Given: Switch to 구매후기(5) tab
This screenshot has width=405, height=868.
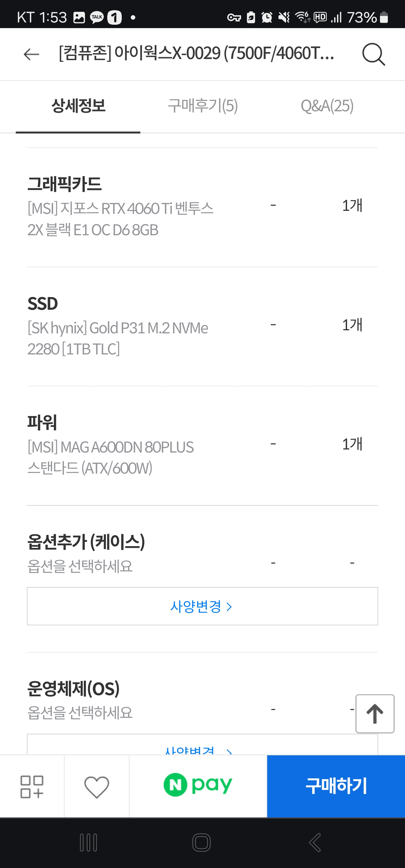Looking at the screenshot, I should 203,106.
